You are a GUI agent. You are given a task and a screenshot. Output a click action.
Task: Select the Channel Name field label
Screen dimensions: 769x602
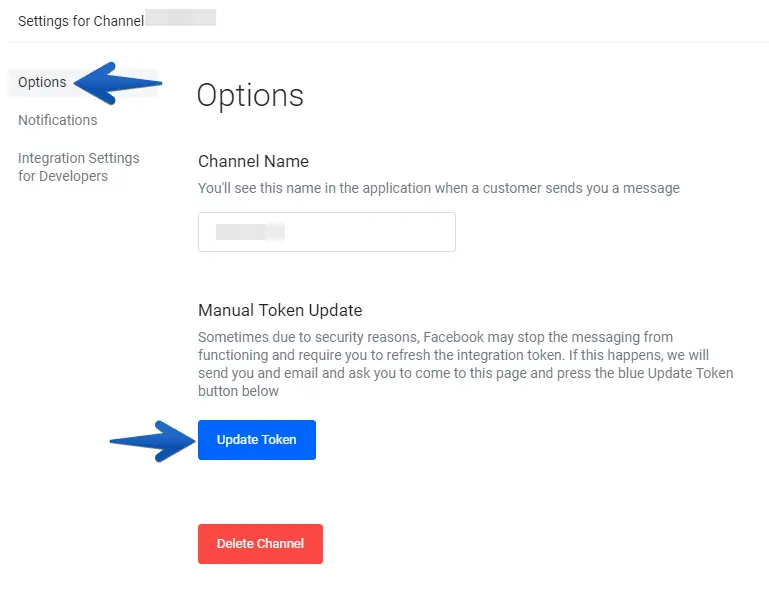[253, 161]
